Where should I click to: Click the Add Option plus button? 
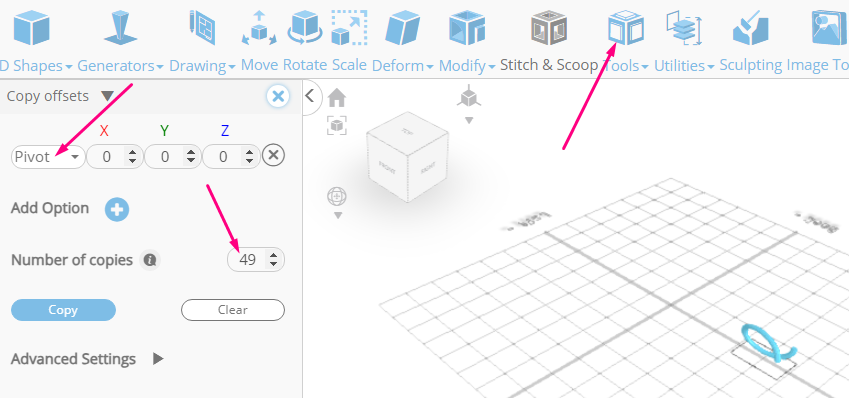(117, 209)
